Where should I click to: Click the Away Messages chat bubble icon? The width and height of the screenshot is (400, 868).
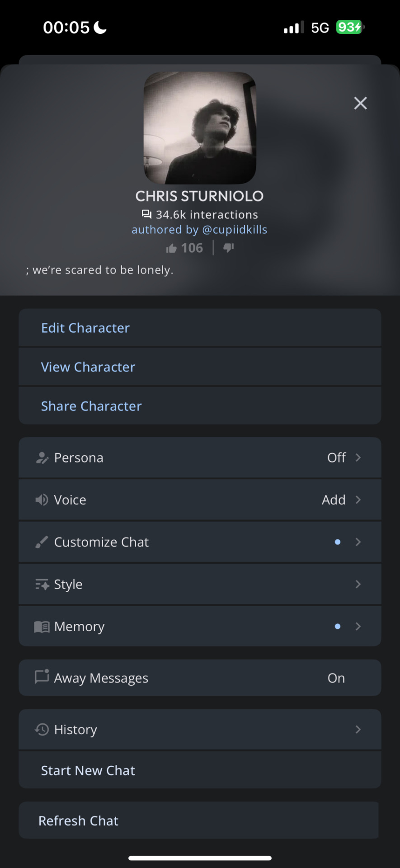42,677
